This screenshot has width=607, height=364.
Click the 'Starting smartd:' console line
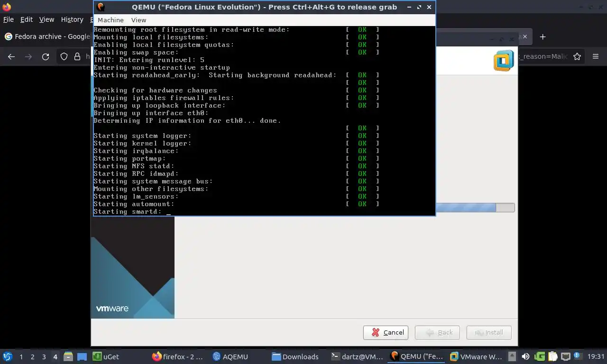(x=128, y=211)
